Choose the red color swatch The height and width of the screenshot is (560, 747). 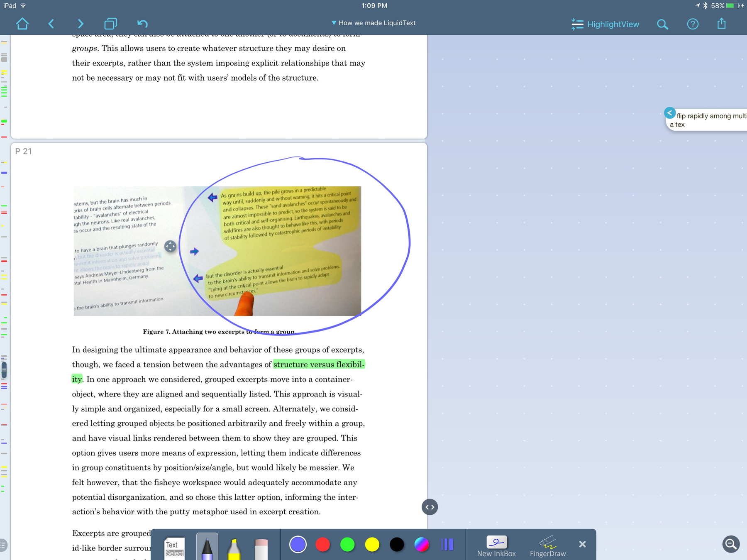pyautogui.click(x=322, y=545)
